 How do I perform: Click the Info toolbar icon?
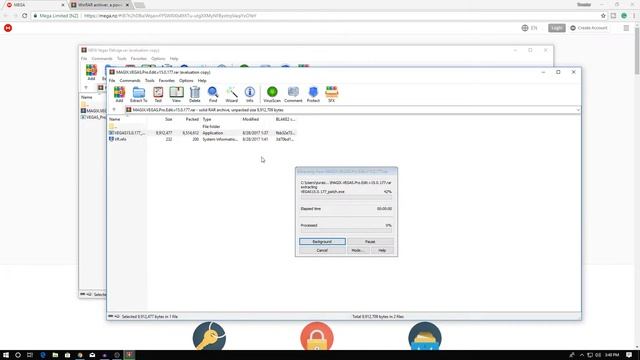(249, 94)
